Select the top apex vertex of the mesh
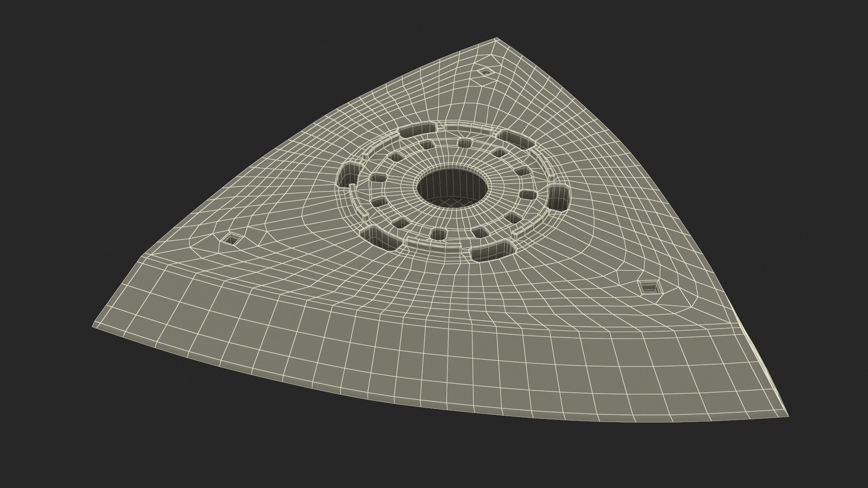The width and height of the screenshot is (868, 488). (x=497, y=38)
